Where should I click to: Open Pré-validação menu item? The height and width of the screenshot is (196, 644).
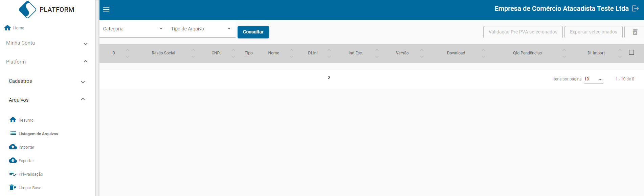[31, 174]
